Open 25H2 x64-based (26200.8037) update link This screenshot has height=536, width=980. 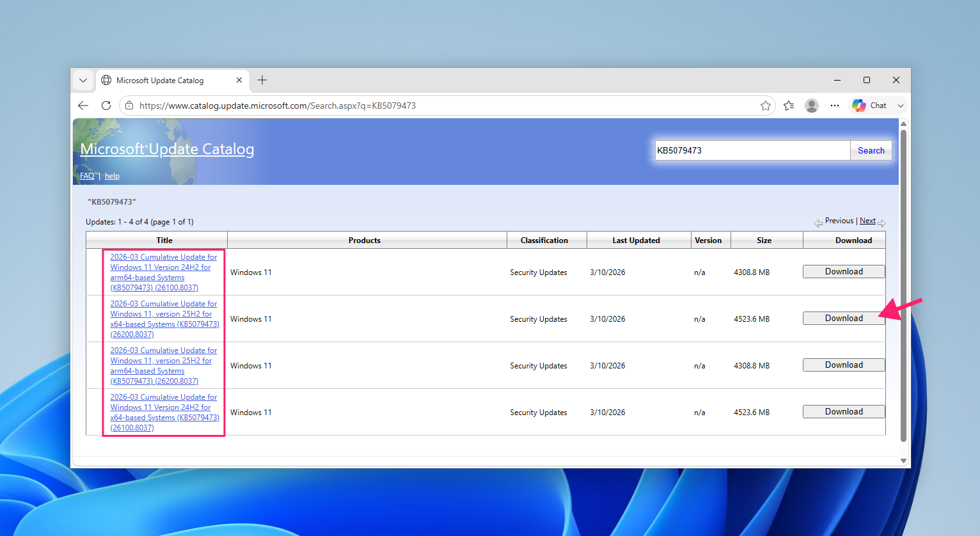164,319
